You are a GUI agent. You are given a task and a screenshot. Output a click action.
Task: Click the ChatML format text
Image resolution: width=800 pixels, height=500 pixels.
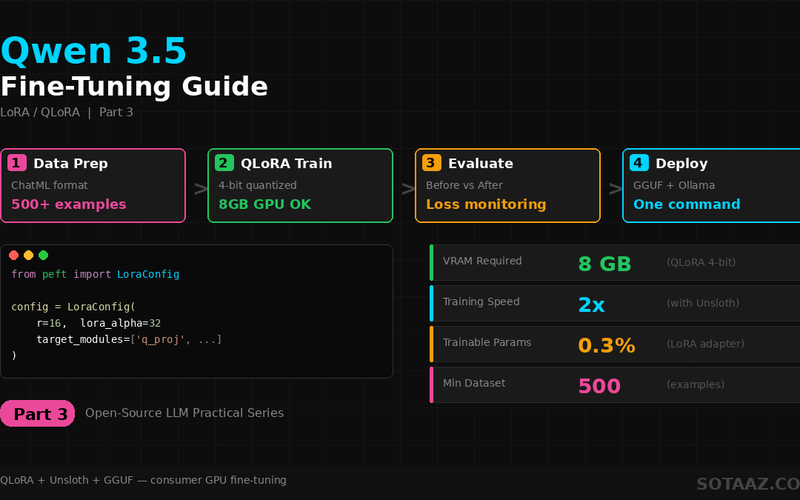tap(49, 185)
